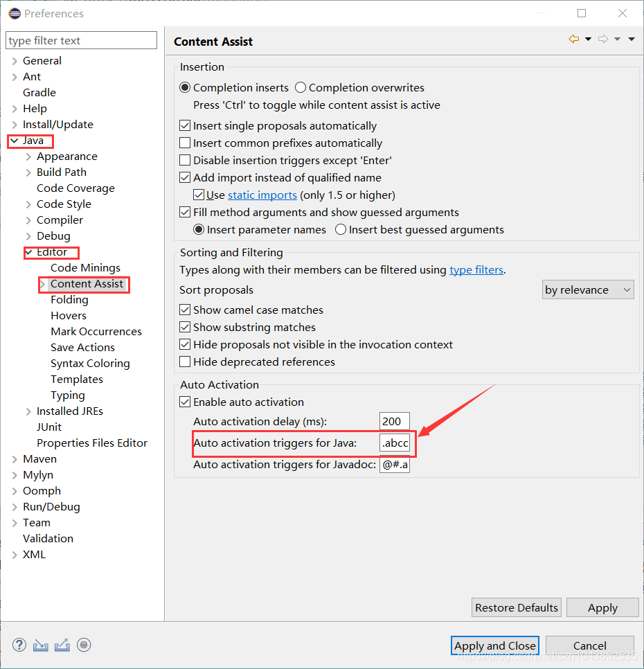
Task: Open the view menu triangle at top right
Action: pyautogui.click(x=631, y=39)
